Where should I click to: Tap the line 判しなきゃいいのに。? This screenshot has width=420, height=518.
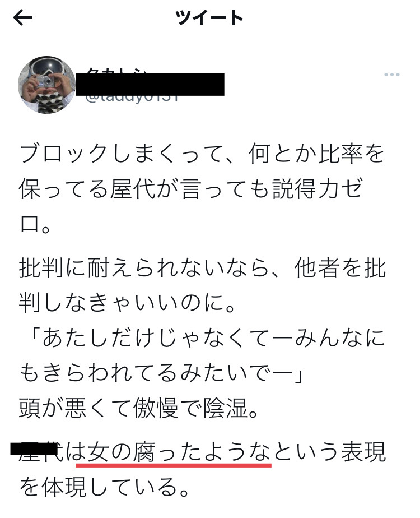[x=127, y=303]
